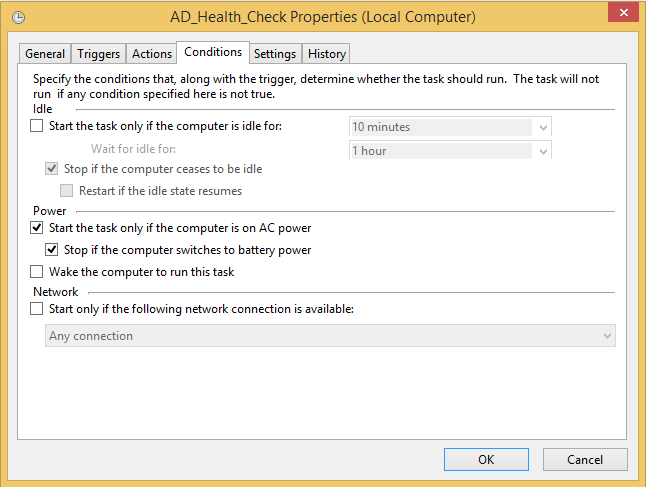The width and height of the screenshot is (646, 487).
Task: Click the Cancel button
Action: (x=584, y=460)
